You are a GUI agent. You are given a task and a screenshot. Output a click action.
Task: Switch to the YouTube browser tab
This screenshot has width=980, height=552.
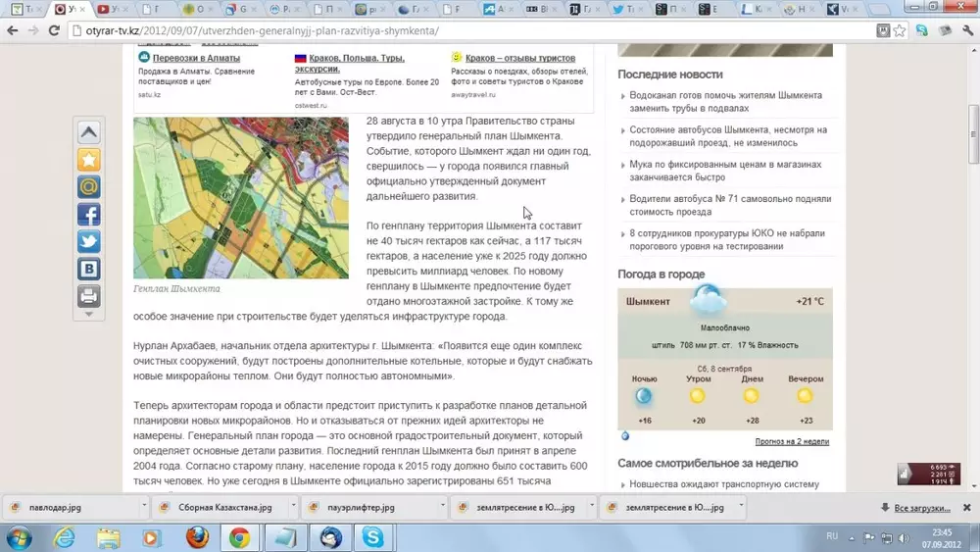pos(110,10)
